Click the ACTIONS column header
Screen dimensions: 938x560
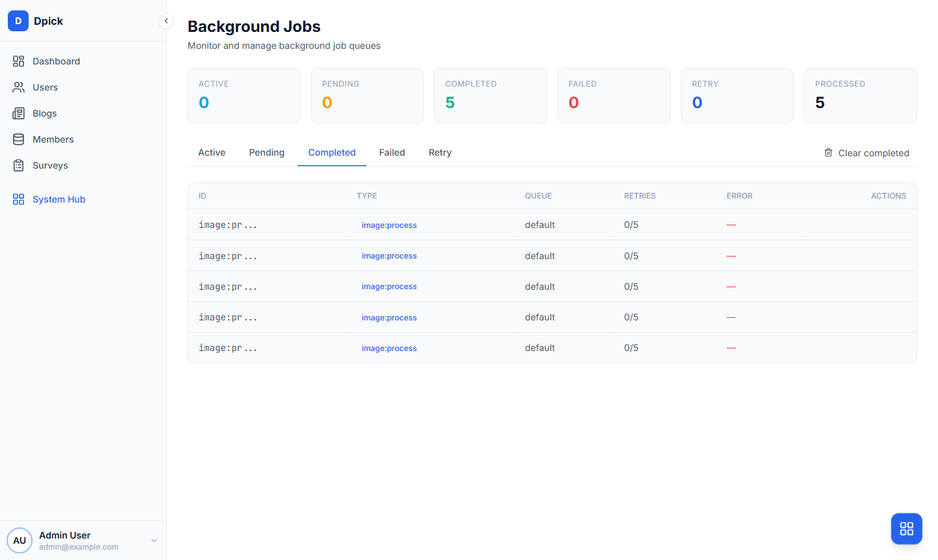point(888,196)
